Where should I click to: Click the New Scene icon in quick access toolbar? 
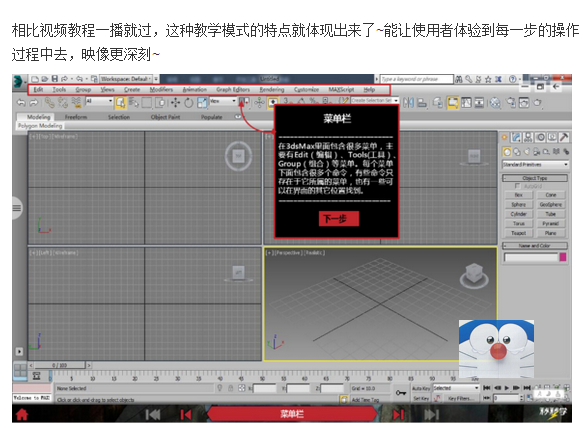35,79
